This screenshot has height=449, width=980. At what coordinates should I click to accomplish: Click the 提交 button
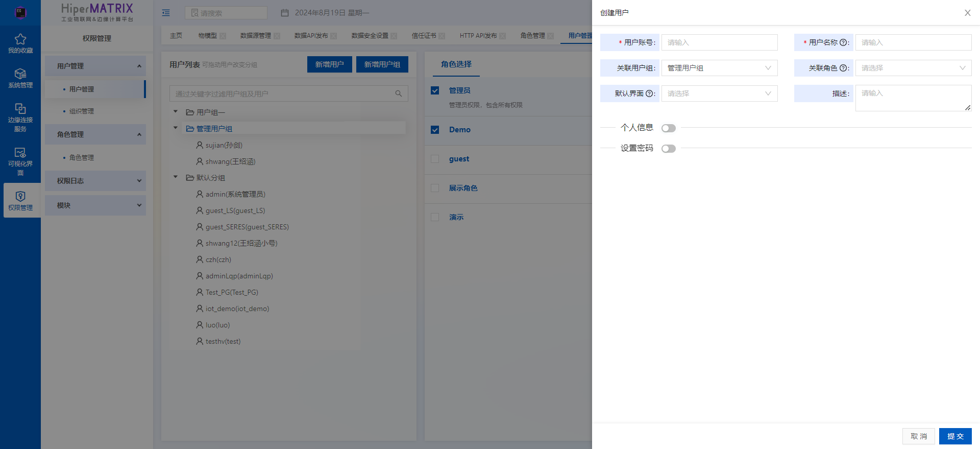(x=955, y=436)
